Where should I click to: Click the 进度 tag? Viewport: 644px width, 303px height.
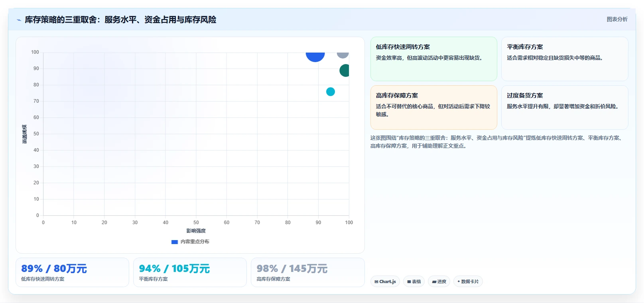(x=439, y=281)
